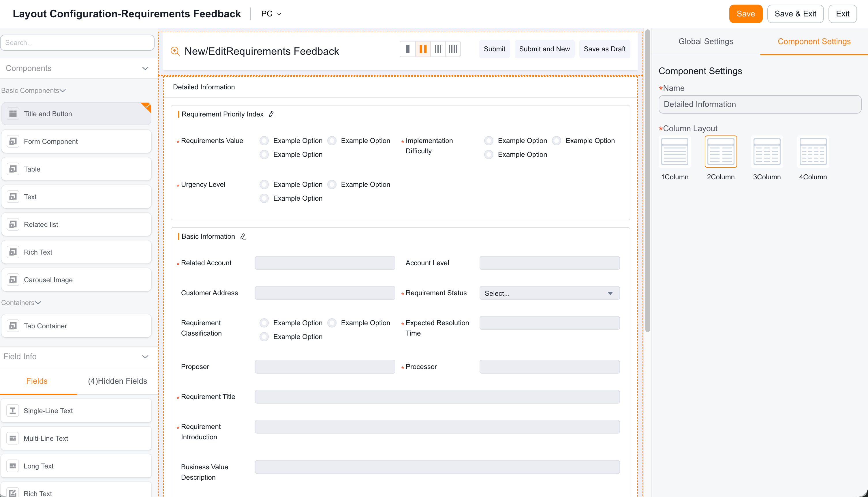Click the Save as Draft button
This screenshot has height=497, width=868.
[604, 49]
